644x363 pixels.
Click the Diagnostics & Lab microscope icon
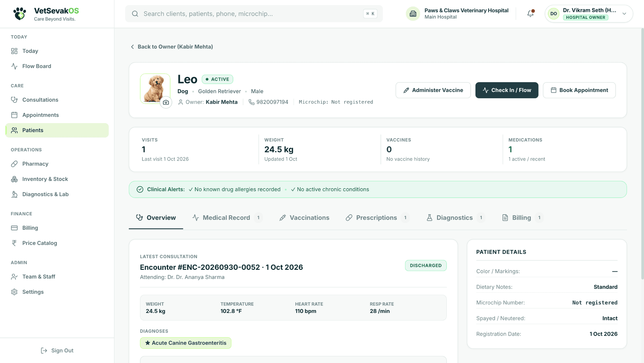[x=14, y=194]
